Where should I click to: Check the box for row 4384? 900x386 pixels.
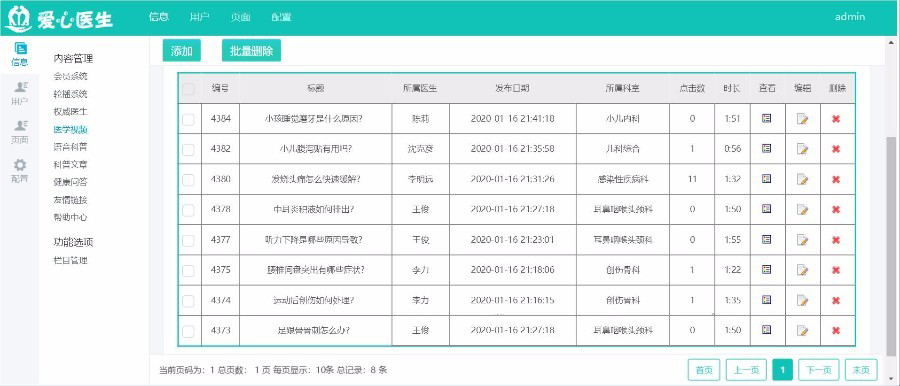pyautogui.click(x=188, y=119)
